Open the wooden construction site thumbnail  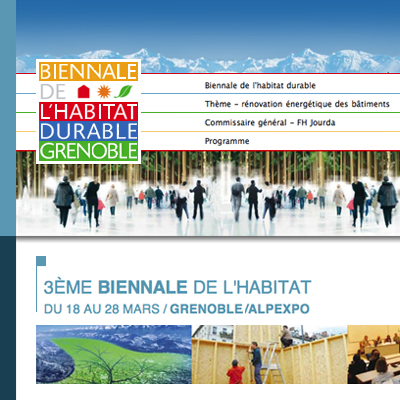coord(269,354)
